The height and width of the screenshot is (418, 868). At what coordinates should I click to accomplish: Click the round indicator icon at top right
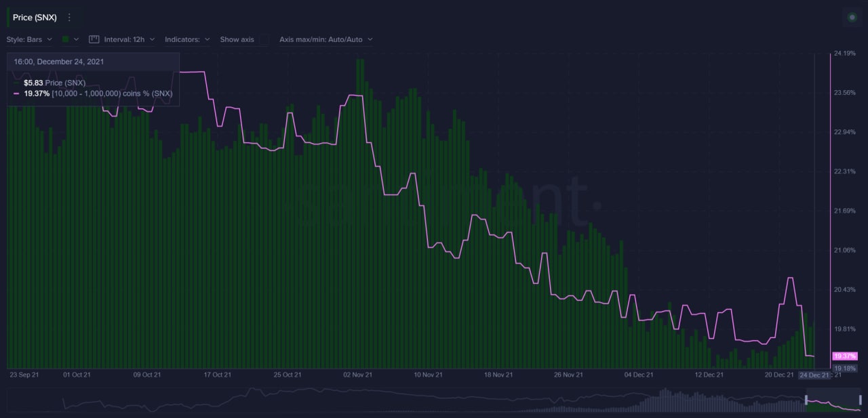click(852, 18)
